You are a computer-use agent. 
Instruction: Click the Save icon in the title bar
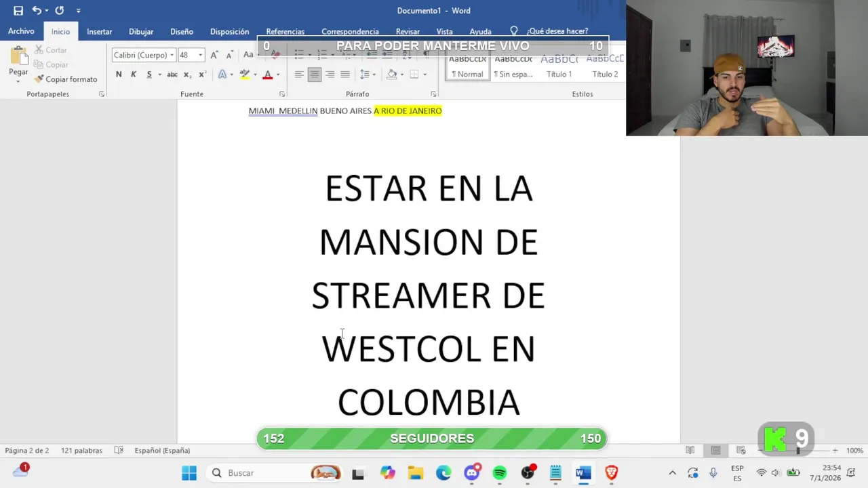18,11
